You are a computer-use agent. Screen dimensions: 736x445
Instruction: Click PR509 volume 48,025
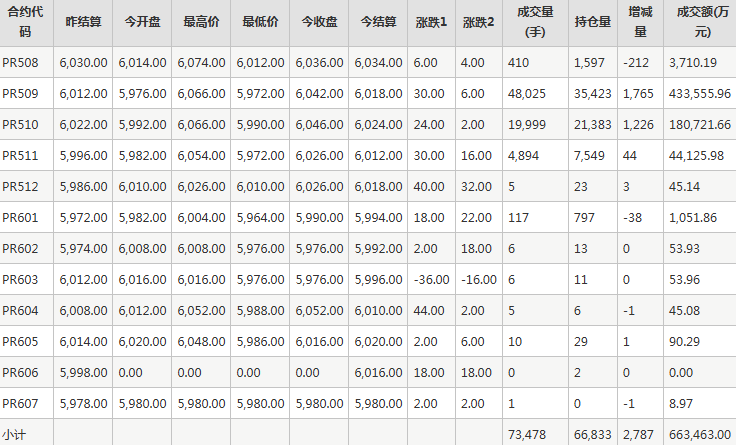click(527, 93)
